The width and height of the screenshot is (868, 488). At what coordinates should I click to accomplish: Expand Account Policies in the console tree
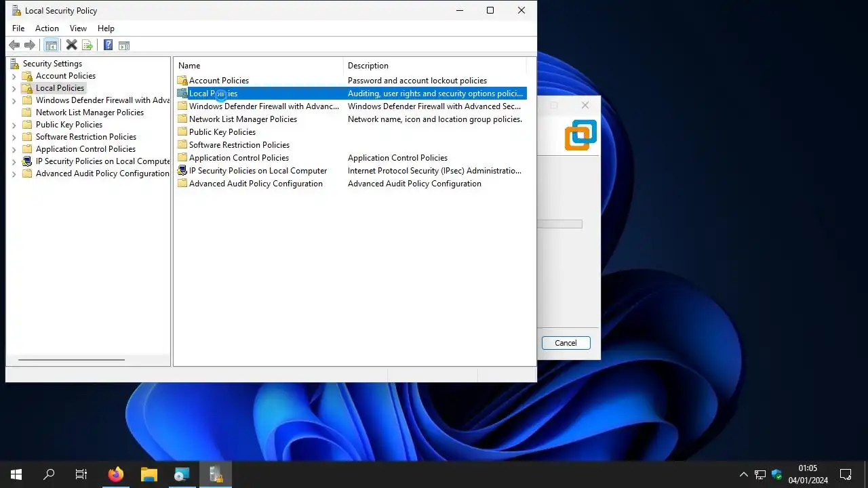click(14, 77)
